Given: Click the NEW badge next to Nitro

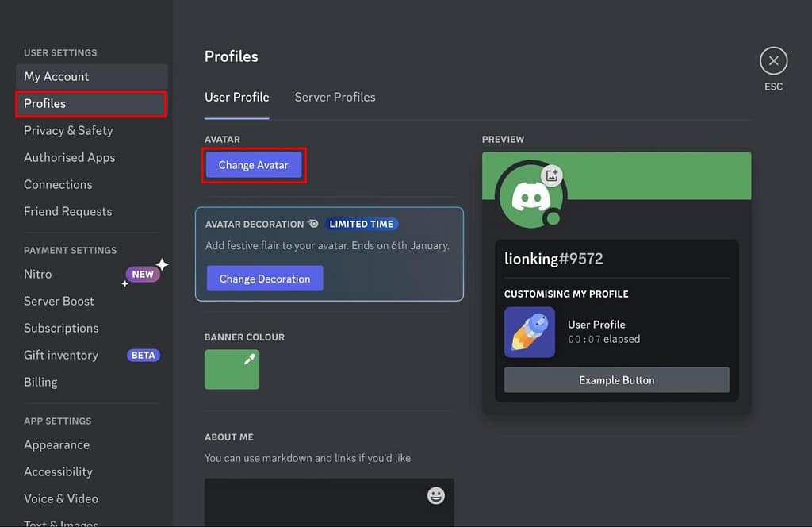Looking at the screenshot, I should coord(143,274).
